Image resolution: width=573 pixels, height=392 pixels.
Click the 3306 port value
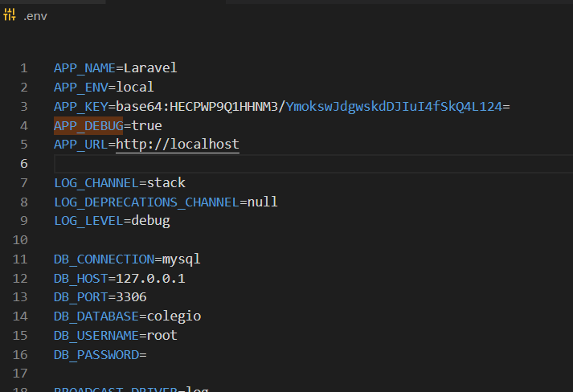click(131, 297)
